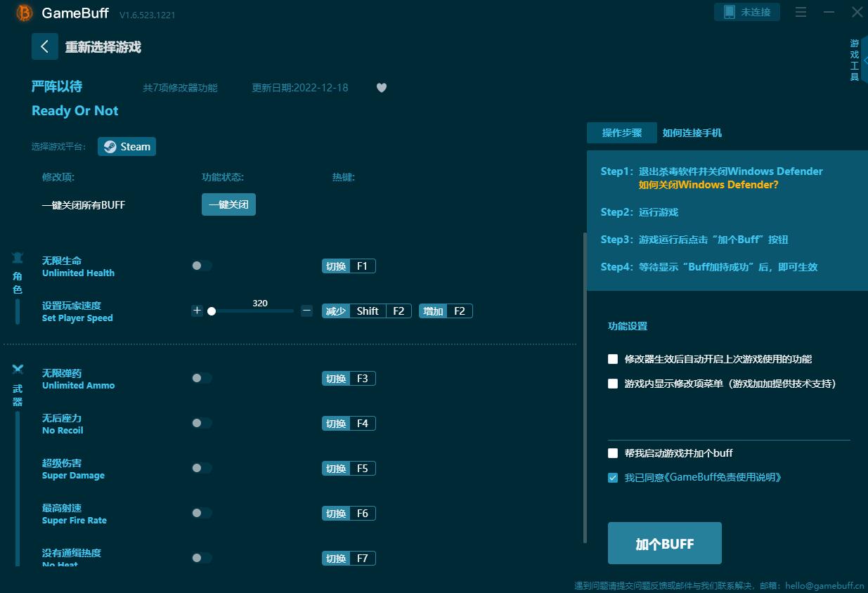Viewport: 868px width, 593px height.
Task: Click the Set Player Speed label
Action: [x=77, y=318]
